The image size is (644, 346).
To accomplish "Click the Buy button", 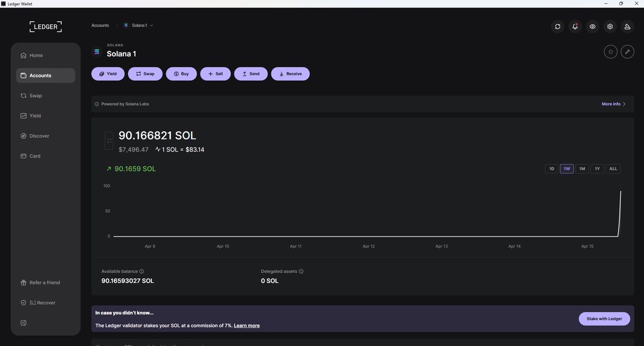I will 181,73.
